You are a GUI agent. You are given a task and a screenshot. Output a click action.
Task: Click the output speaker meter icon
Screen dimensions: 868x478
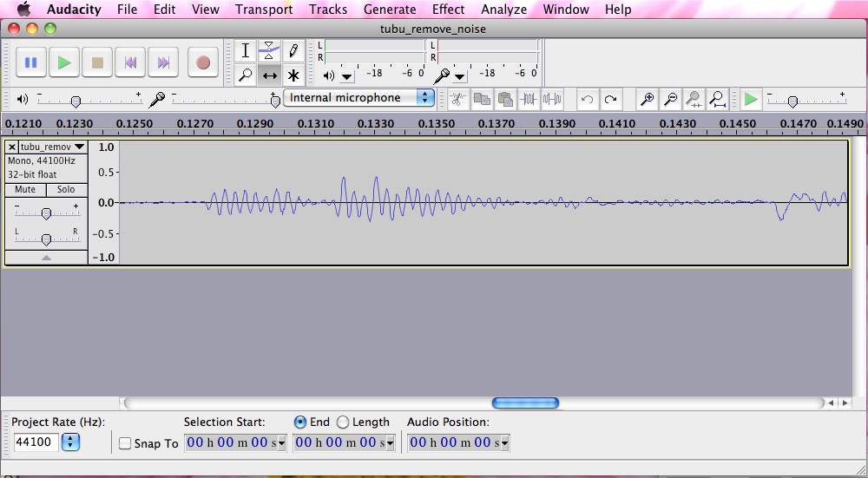tap(329, 75)
